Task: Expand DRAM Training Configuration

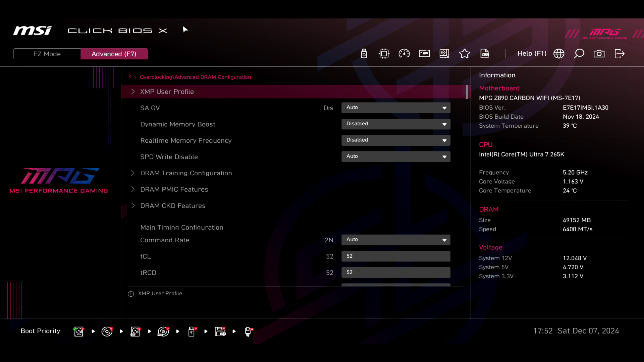Action: pos(186,173)
